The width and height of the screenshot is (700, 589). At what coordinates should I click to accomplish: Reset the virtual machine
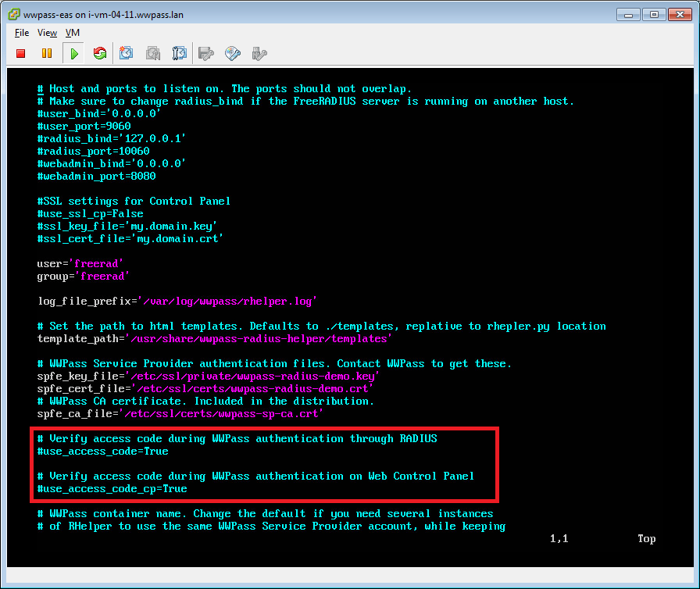[x=100, y=53]
